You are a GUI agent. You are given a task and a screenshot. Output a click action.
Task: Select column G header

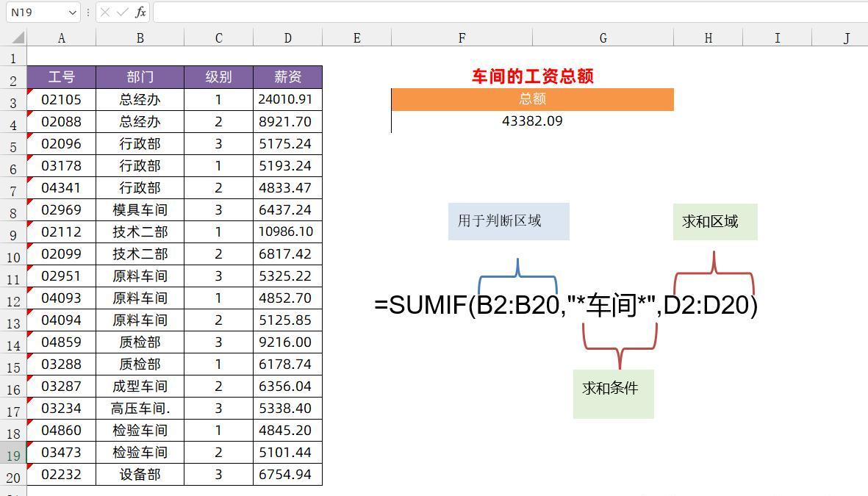click(603, 38)
